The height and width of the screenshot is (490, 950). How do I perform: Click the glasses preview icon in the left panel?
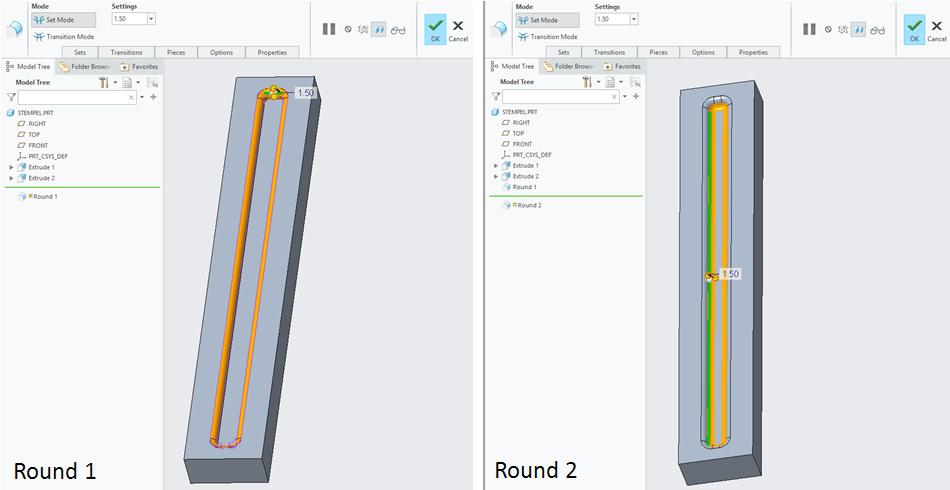pyautogui.click(x=398, y=30)
